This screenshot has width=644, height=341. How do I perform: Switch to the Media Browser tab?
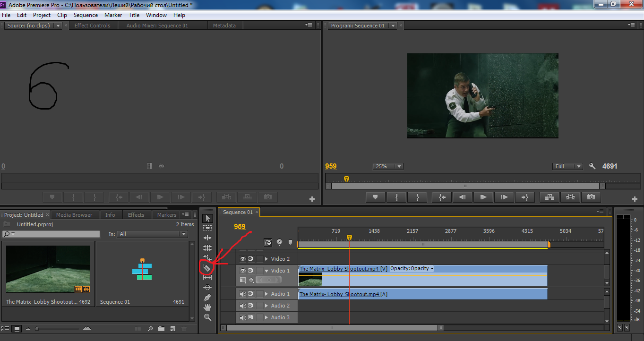(x=75, y=215)
